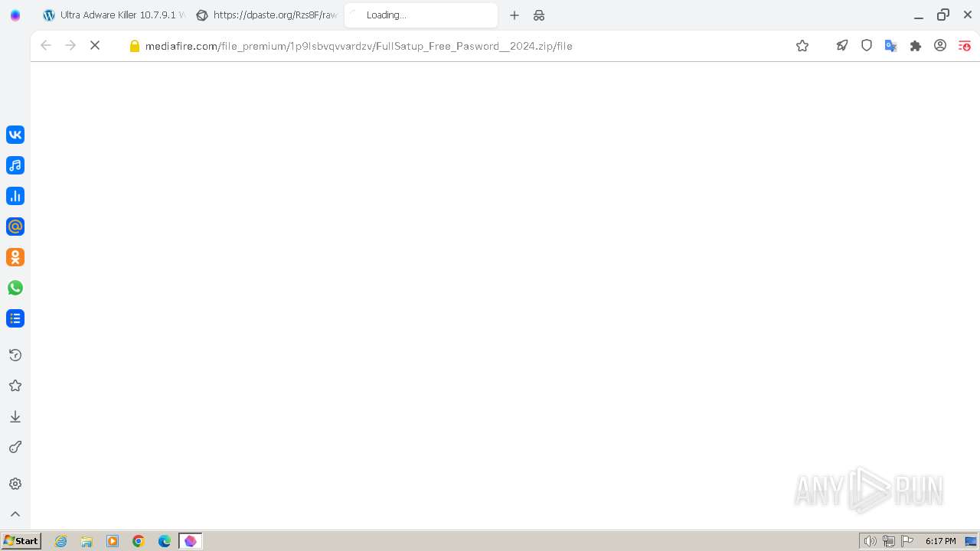This screenshot has width=980, height=551.
Task: Open incognito window icon in tab bar
Action: pos(539,15)
